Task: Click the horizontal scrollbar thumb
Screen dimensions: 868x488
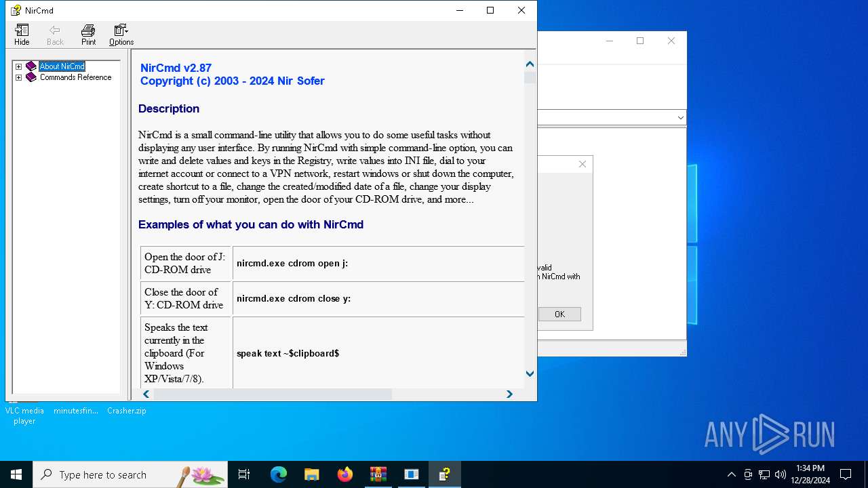Action: (273, 394)
